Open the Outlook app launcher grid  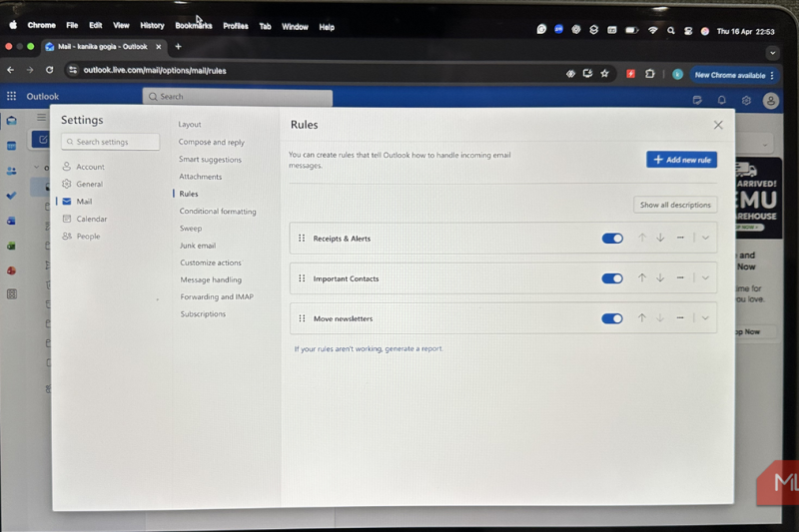pyautogui.click(x=11, y=96)
